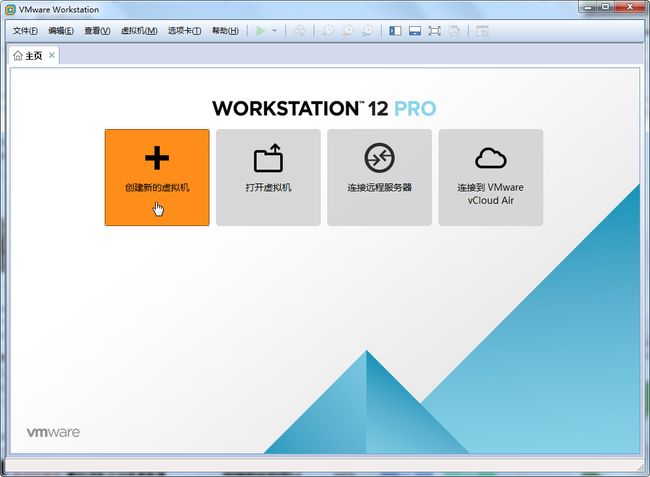
Task: Click the 连接到 VMware vCloud Air tile
Action: pos(491,177)
